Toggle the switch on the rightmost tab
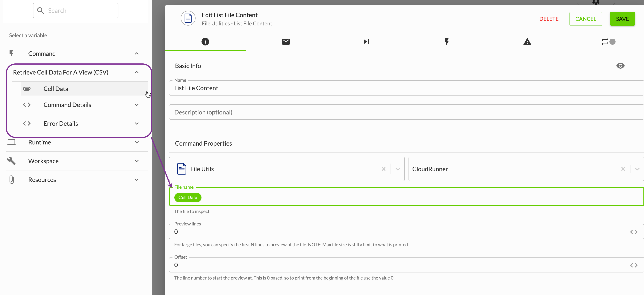This screenshot has width=644, height=295. pyautogui.click(x=612, y=41)
